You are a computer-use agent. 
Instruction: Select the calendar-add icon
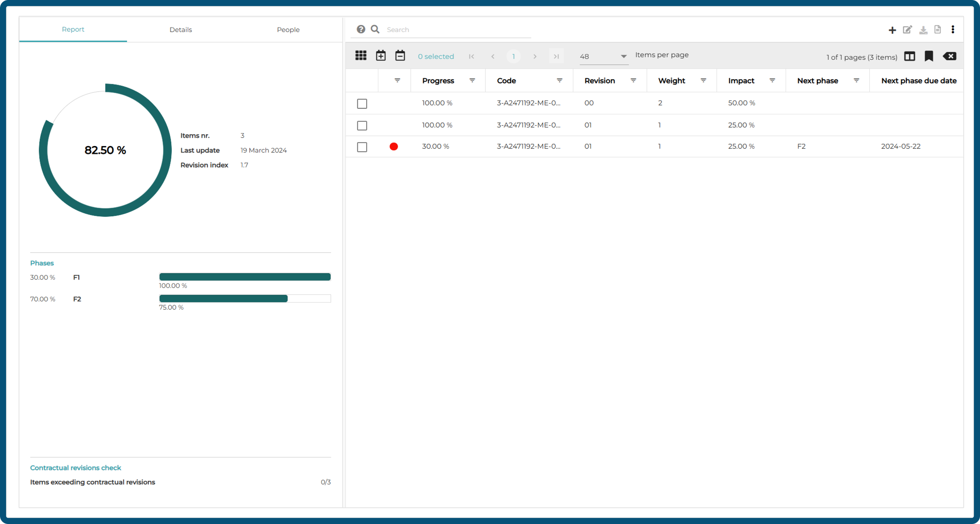[x=381, y=55]
